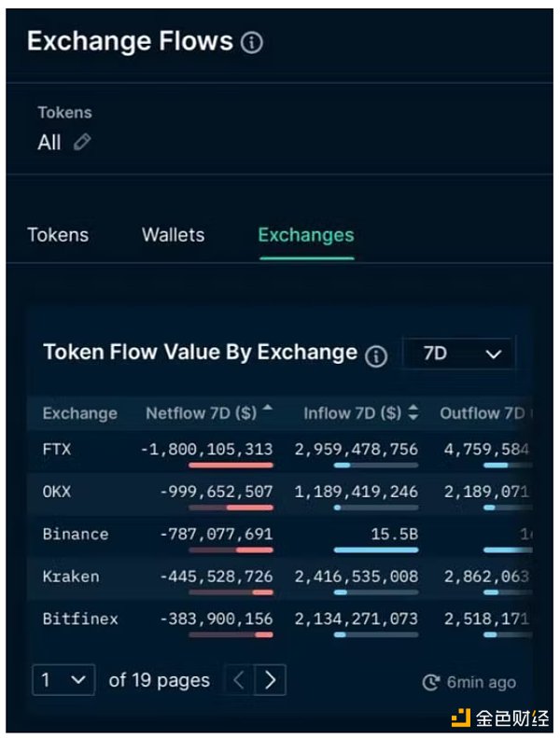
Task: Sort by Netflow 7D column arrow
Action: [268, 411]
